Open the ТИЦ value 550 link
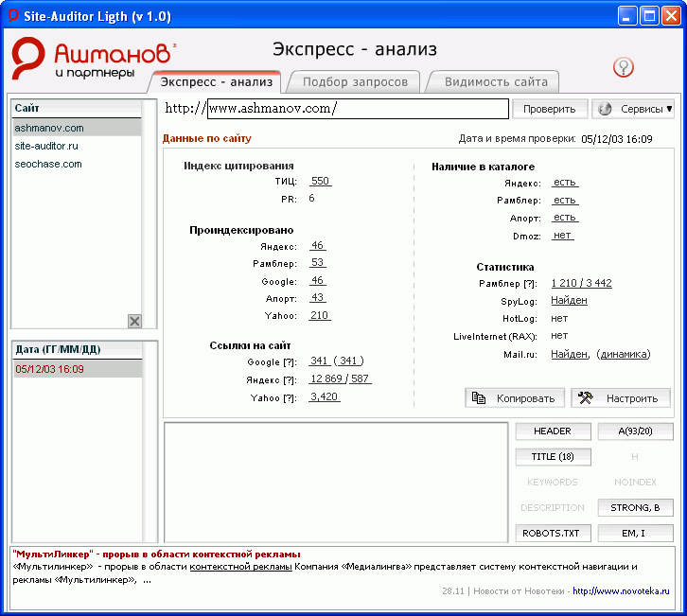 (x=320, y=181)
